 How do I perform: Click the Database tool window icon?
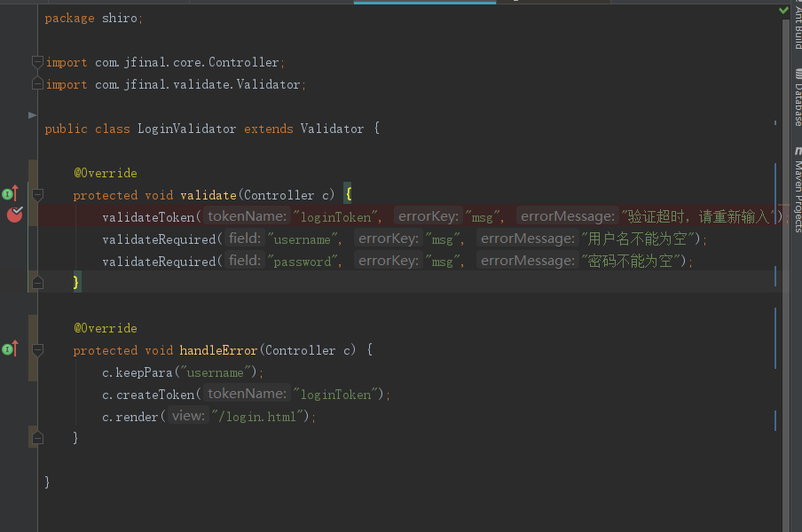click(x=797, y=73)
